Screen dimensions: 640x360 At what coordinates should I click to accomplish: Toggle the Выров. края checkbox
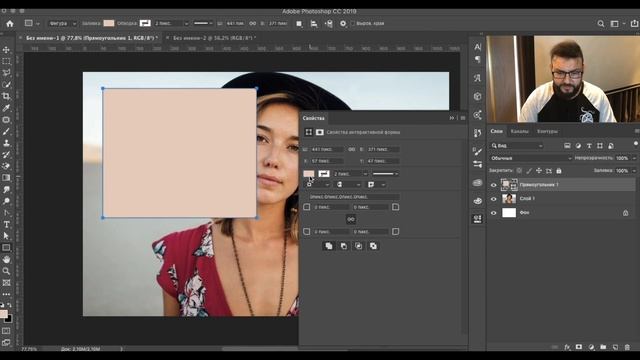[353, 24]
